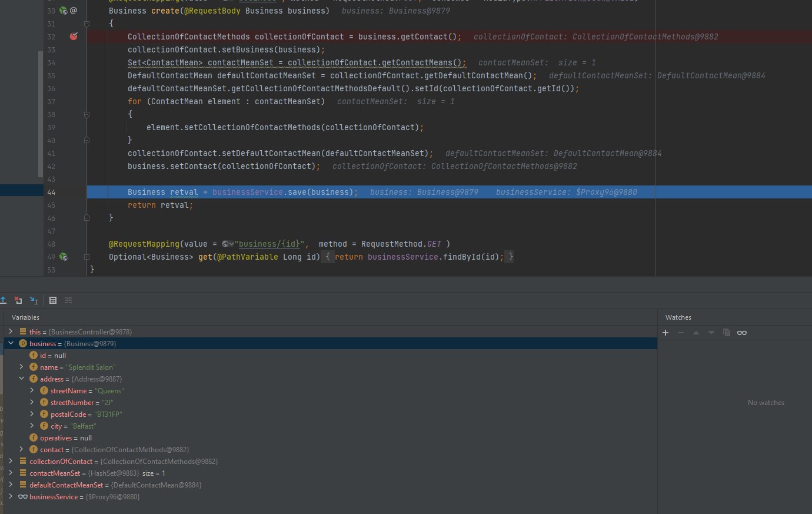Click the Spring gutter icon on line 30
Screen dimensions: 812x514
(63, 11)
